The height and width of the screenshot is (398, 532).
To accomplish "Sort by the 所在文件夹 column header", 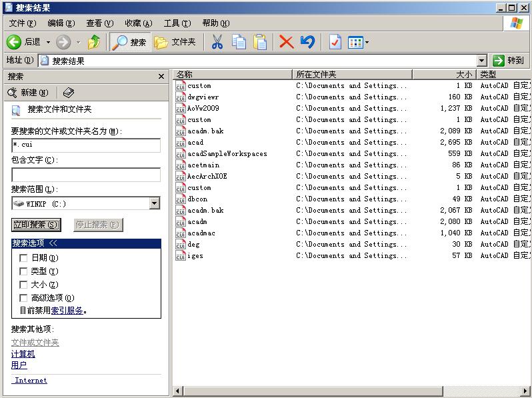I will (353, 74).
